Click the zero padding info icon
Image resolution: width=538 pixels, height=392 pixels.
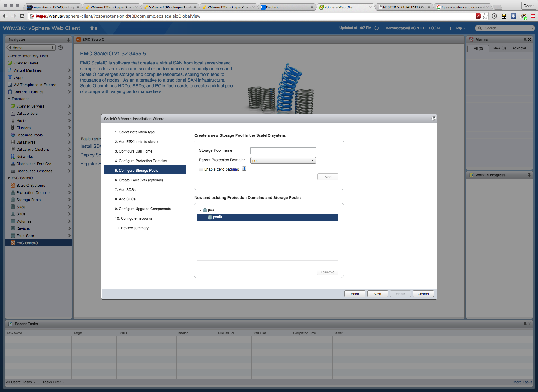pos(244,169)
